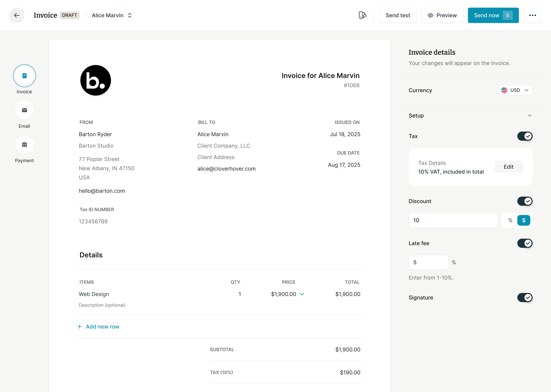This screenshot has width=551, height=392.
Task: Click invoice number #1068
Action: pos(352,85)
